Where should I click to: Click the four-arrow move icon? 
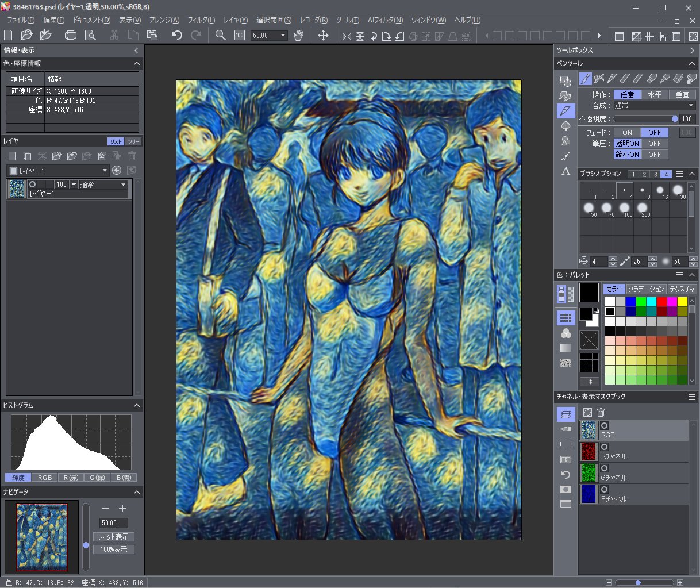pyautogui.click(x=324, y=36)
